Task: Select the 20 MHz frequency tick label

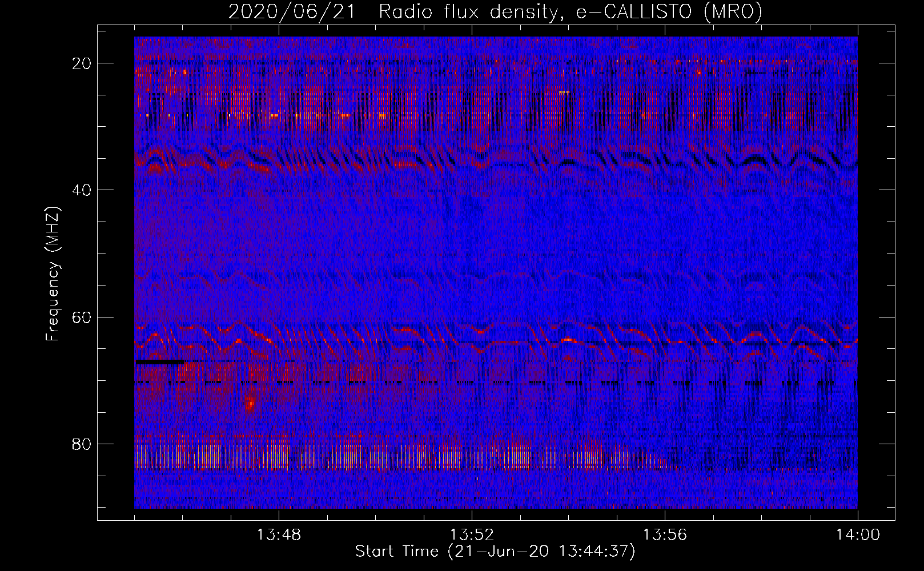Action: [82, 63]
